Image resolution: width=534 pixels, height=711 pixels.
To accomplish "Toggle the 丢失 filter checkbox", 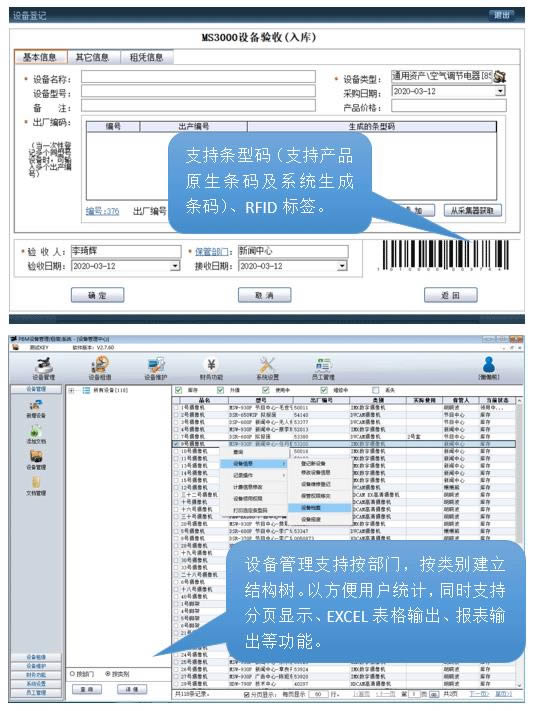I will 376,390.
